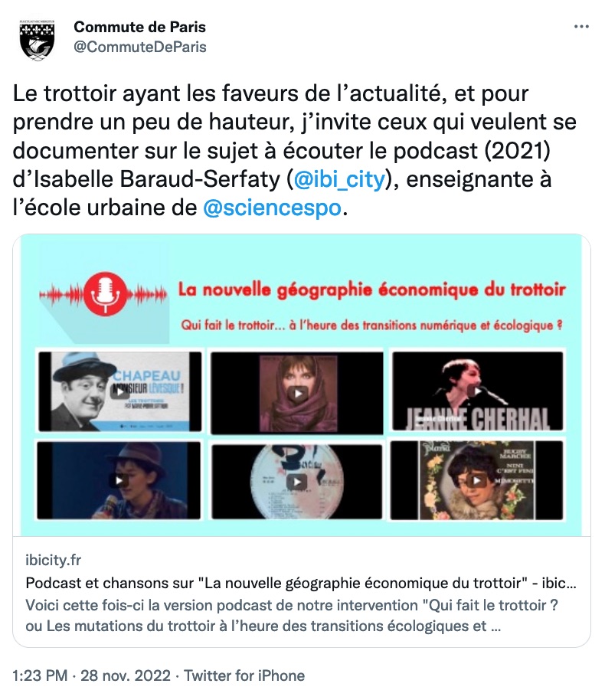
Task: Click the card description starting 'Voici cette fois-ci'
Action: coord(292,616)
